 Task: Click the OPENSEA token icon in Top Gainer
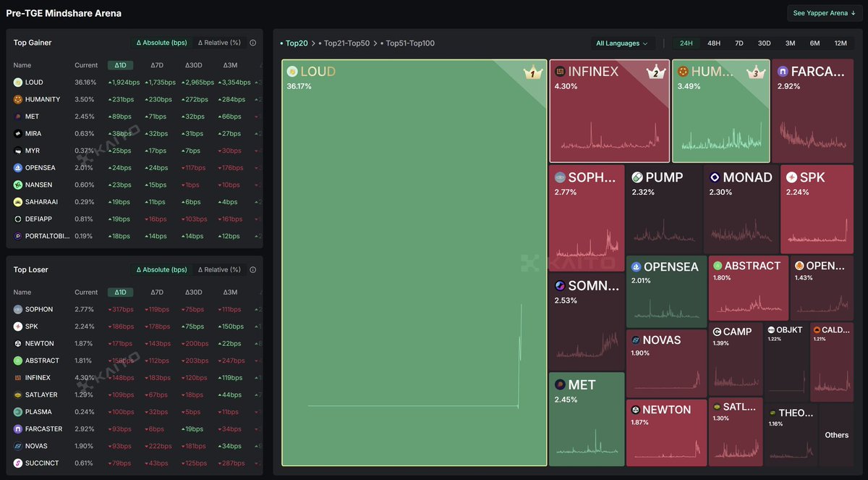(x=17, y=168)
